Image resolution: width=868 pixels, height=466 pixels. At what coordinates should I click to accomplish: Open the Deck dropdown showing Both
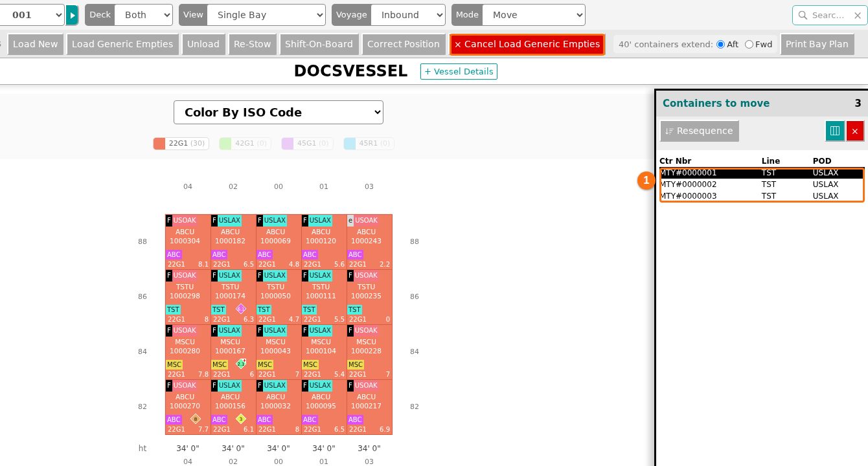[143, 15]
